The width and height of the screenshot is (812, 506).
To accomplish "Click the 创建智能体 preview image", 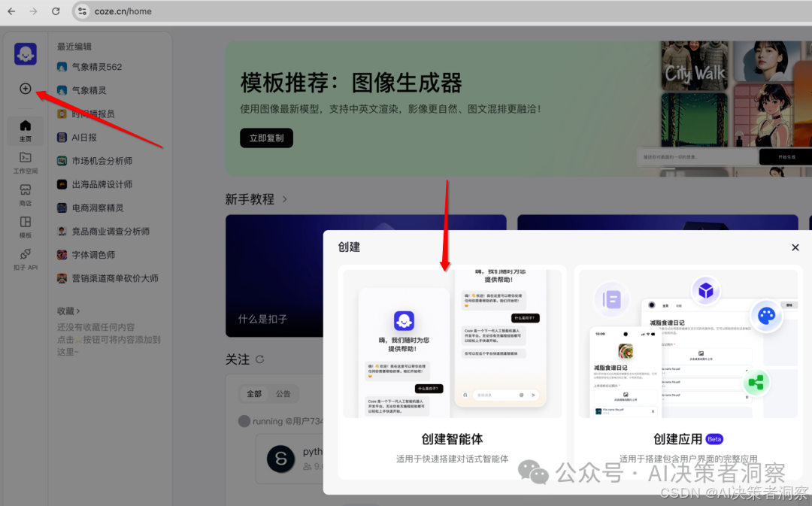I will pos(452,344).
